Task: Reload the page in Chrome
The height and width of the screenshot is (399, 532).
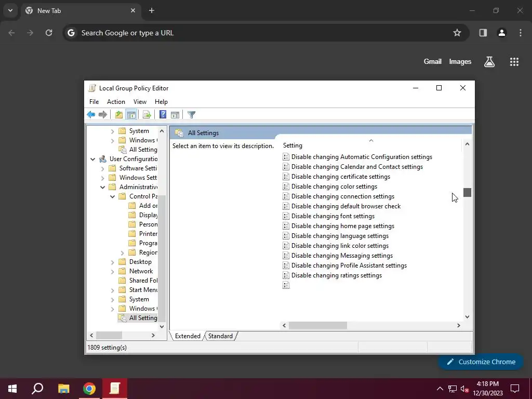Action: (x=49, y=33)
